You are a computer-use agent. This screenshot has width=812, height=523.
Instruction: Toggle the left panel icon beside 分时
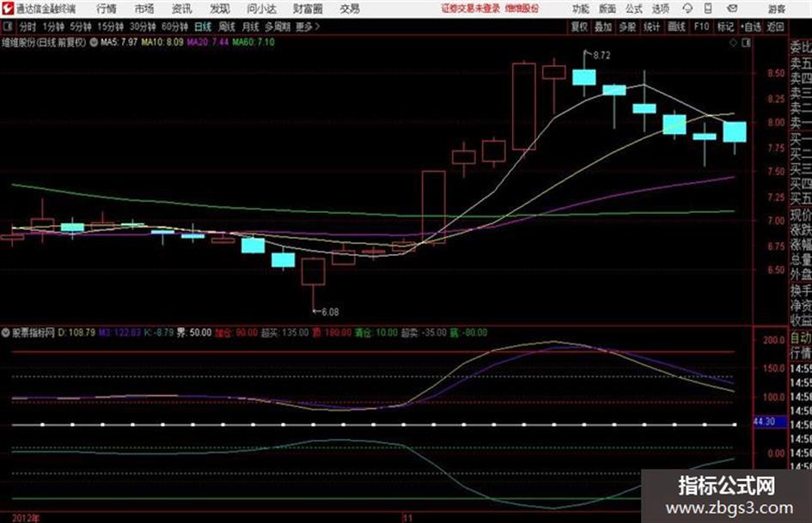coord(7,27)
